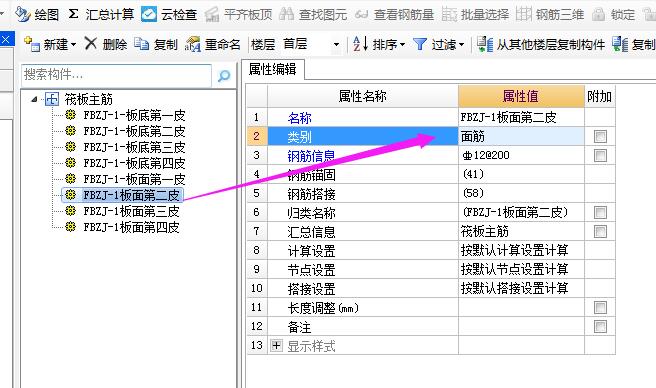Toggle 附加 checkbox for 汇总信息 row
Viewport: 656px width, 388px height.
pyautogui.click(x=600, y=231)
